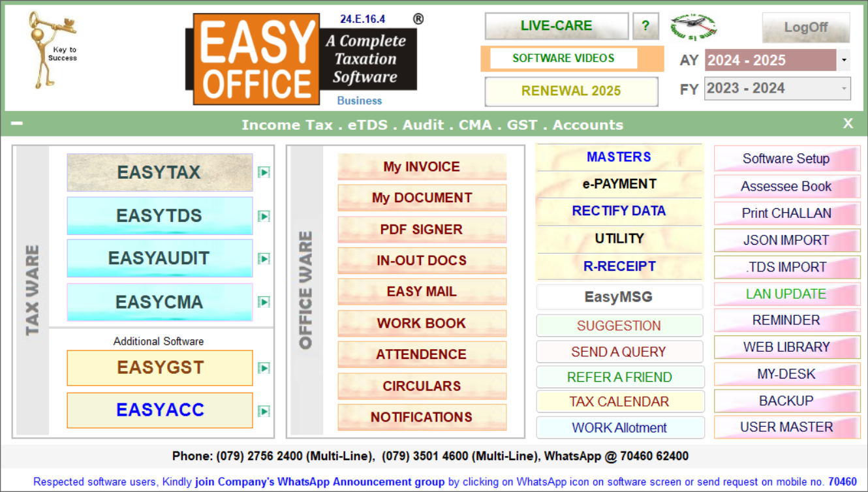
Task: Click the green clock emblem icon
Action: (x=693, y=27)
